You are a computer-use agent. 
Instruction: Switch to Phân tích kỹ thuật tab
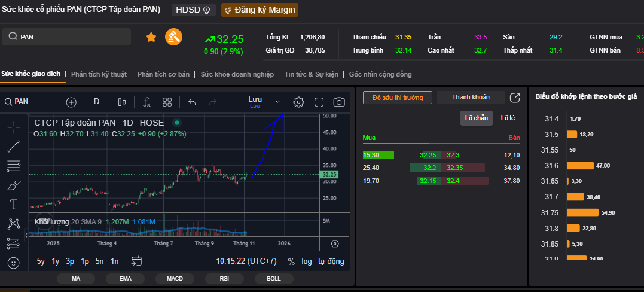[99, 74]
